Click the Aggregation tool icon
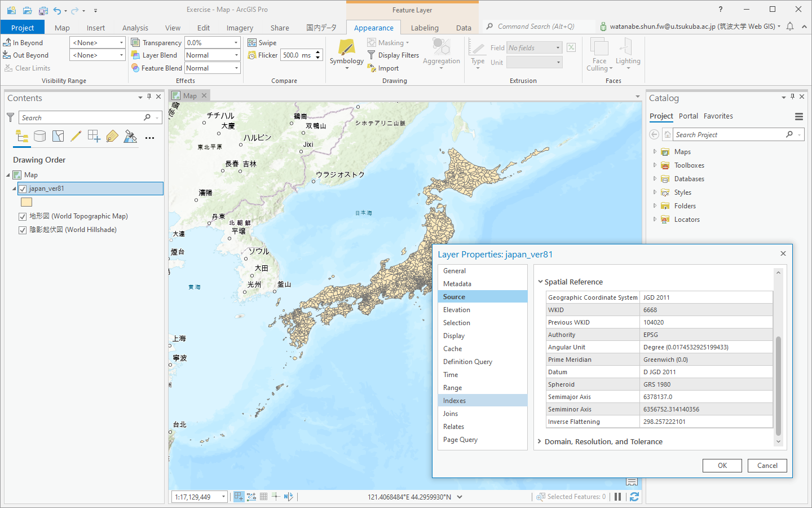 [x=442, y=46]
